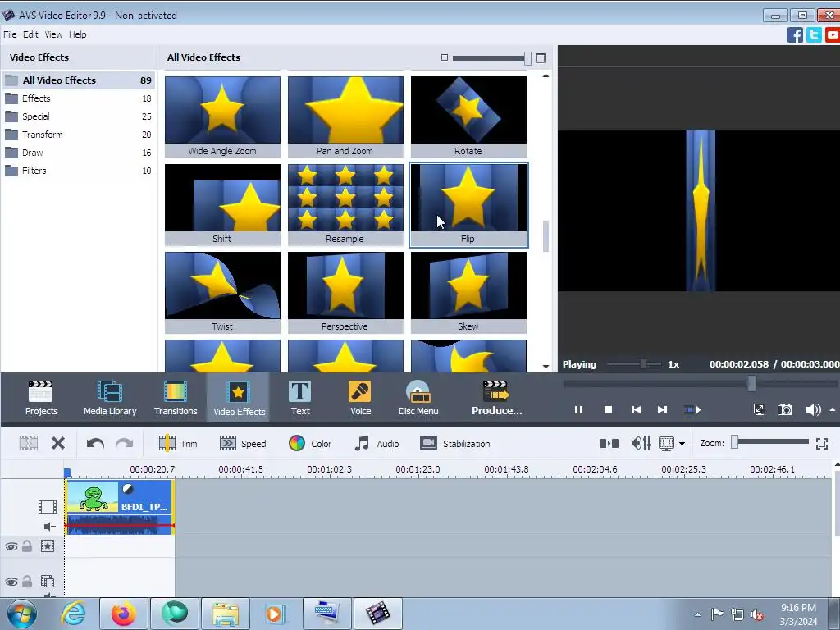Viewport: 840px width, 630px height.
Task: Click the Produce button
Action: (x=496, y=398)
